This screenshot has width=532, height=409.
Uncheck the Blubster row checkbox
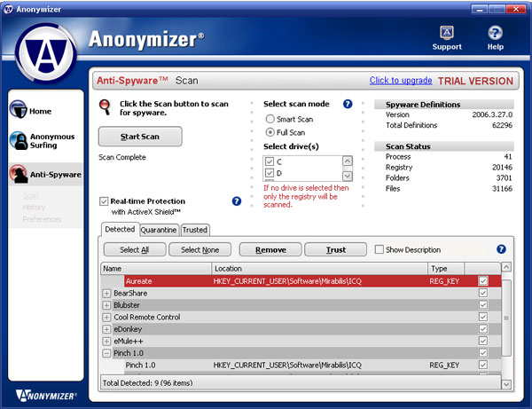[x=483, y=305]
